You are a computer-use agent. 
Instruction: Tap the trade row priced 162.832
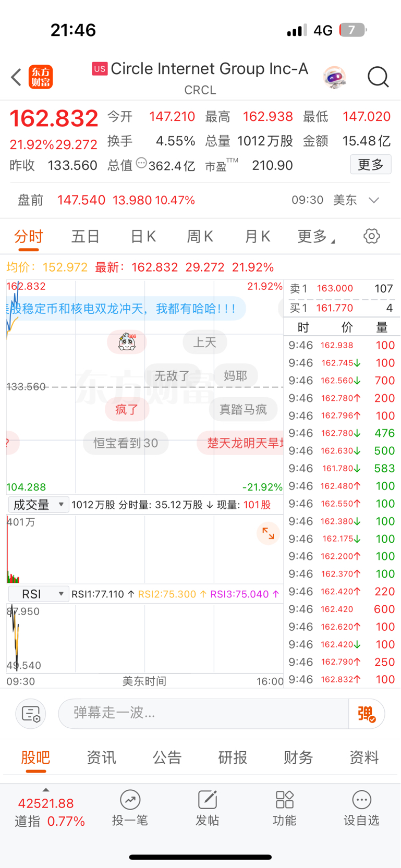coord(342,679)
